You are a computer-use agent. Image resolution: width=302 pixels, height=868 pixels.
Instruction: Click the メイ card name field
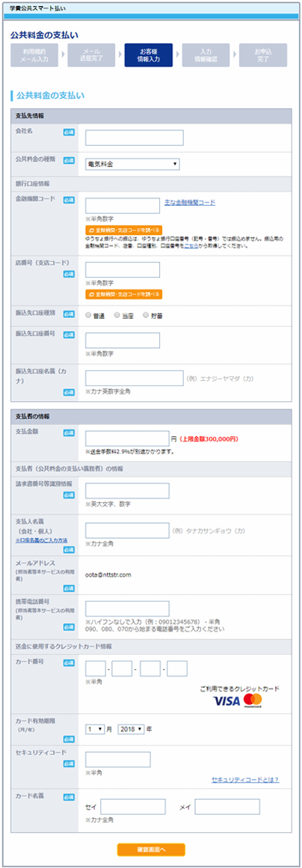tap(227, 807)
